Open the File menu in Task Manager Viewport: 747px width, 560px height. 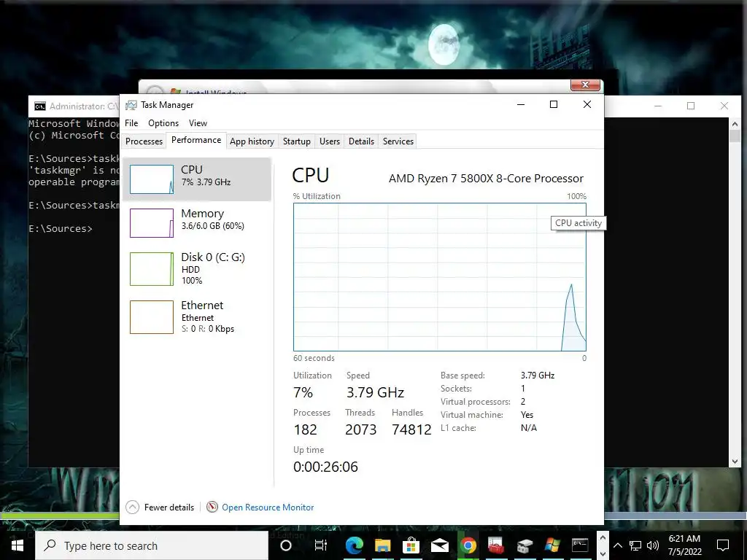point(131,122)
